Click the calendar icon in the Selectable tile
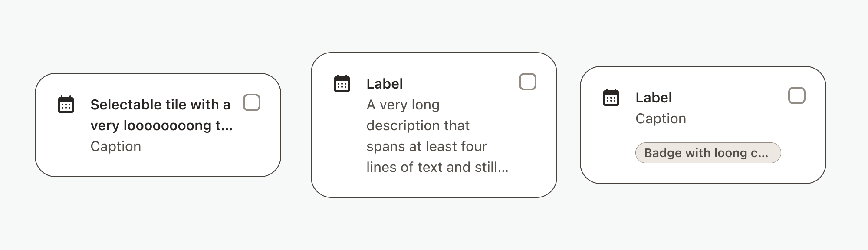This screenshot has width=868, height=250. [x=66, y=105]
